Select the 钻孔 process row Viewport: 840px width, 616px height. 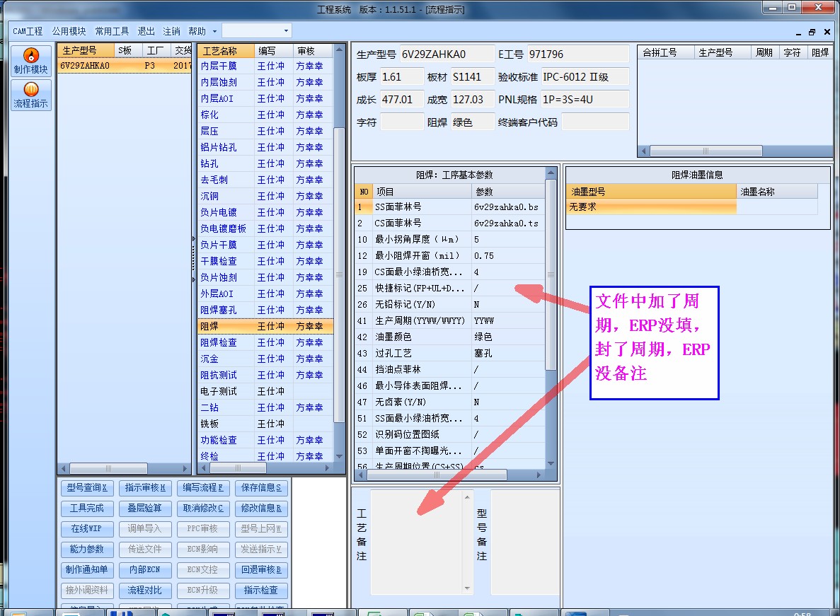tap(265, 164)
